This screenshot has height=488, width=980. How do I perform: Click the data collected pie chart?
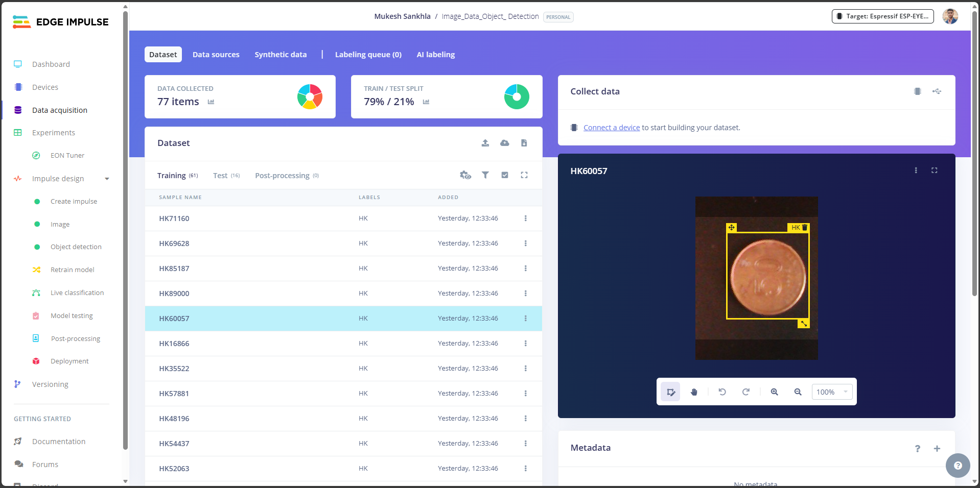310,97
